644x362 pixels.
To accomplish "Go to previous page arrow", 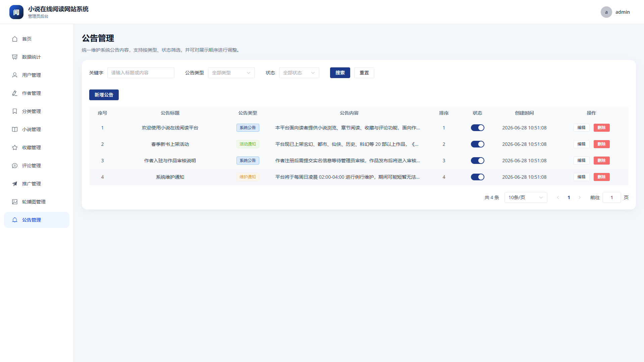I will (558, 197).
